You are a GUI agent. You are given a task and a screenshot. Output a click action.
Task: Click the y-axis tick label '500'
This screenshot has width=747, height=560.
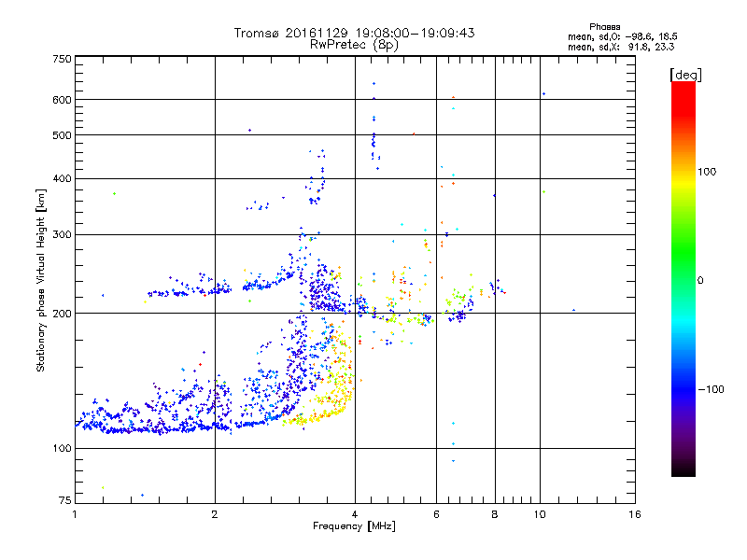(62, 135)
